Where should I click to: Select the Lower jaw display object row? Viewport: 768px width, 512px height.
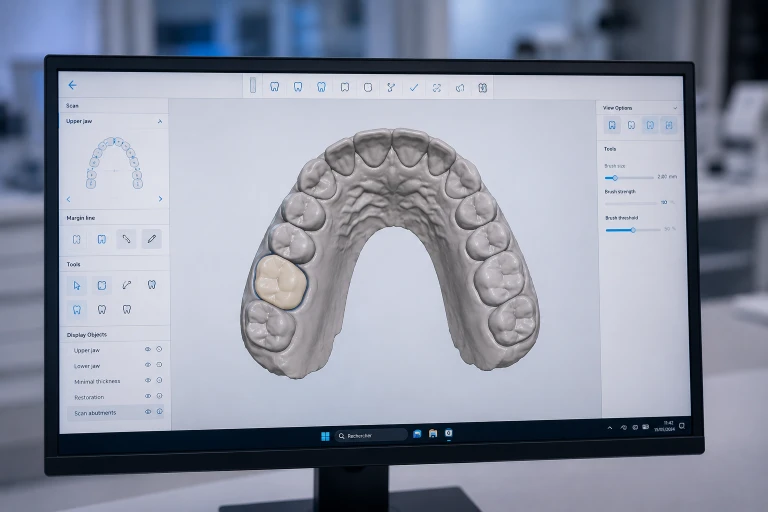pos(115,366)
